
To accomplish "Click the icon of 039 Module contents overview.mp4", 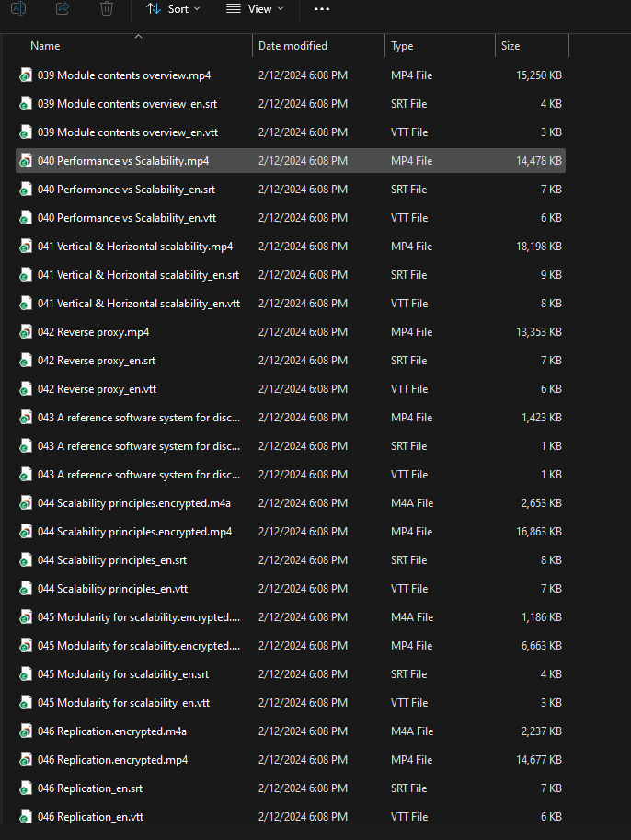I will pos(26,75).
